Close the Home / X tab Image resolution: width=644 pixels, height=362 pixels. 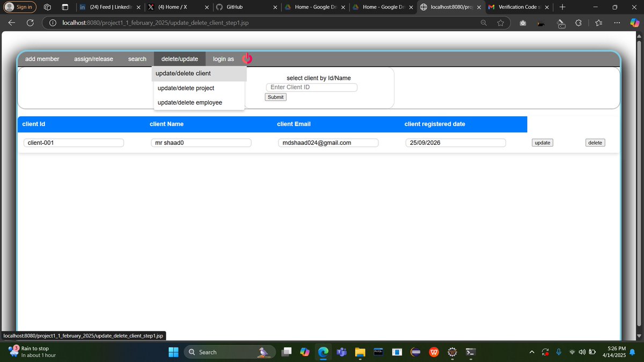tap(207, 8)
